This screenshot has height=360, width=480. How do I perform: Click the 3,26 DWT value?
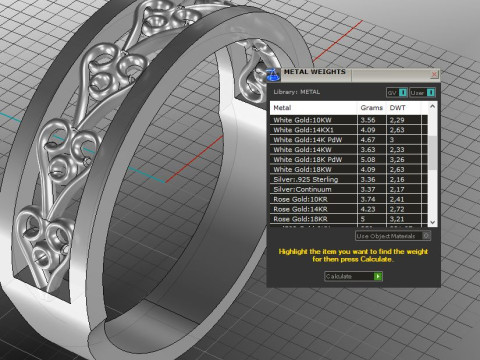[x=397, y=160]
